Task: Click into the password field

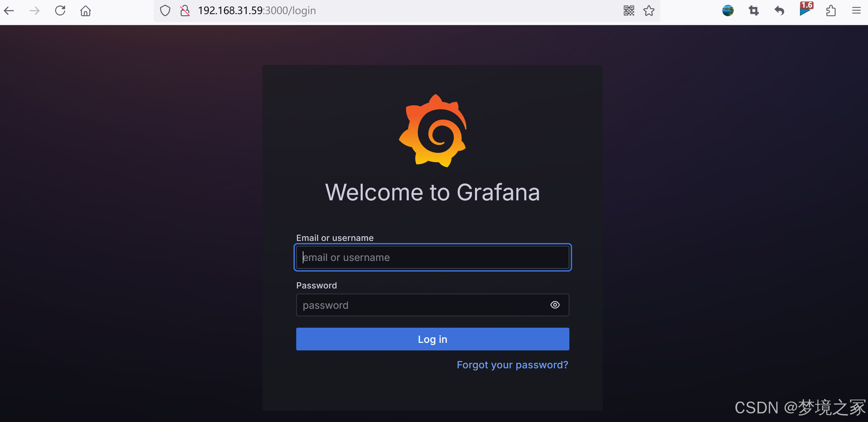Action: tap(433, 305)
